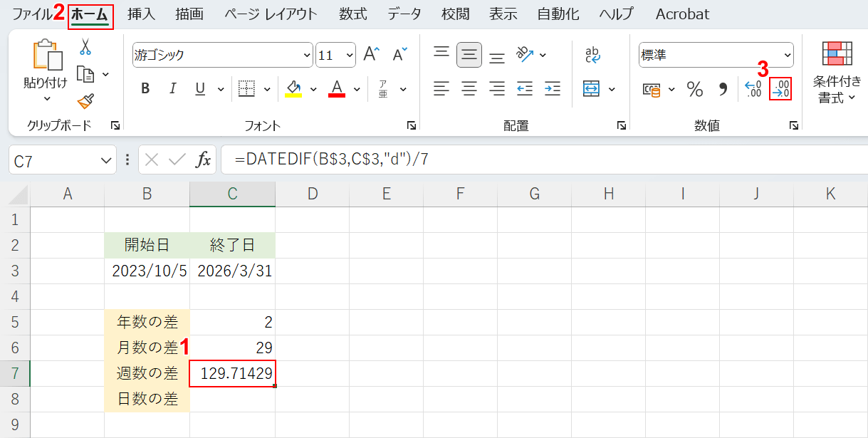Click the decrease decimal places icon
Screen dimensions: 868x438
tap(780, 89)
